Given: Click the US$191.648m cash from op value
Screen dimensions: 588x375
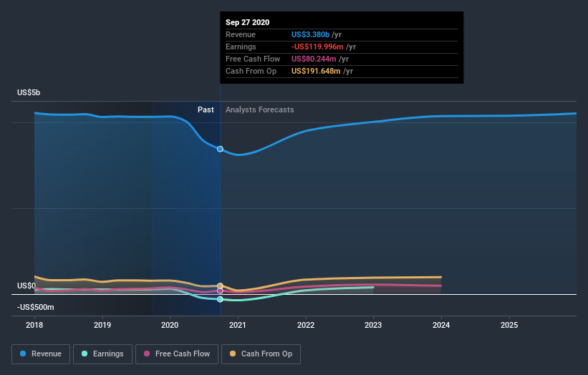Looking at the screenshot, I should pos(316,71).
